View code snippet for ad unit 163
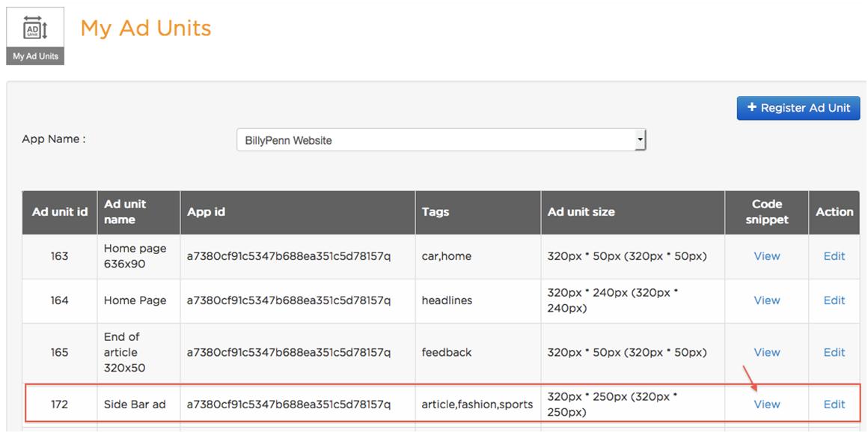 click(x=767, y=256)
